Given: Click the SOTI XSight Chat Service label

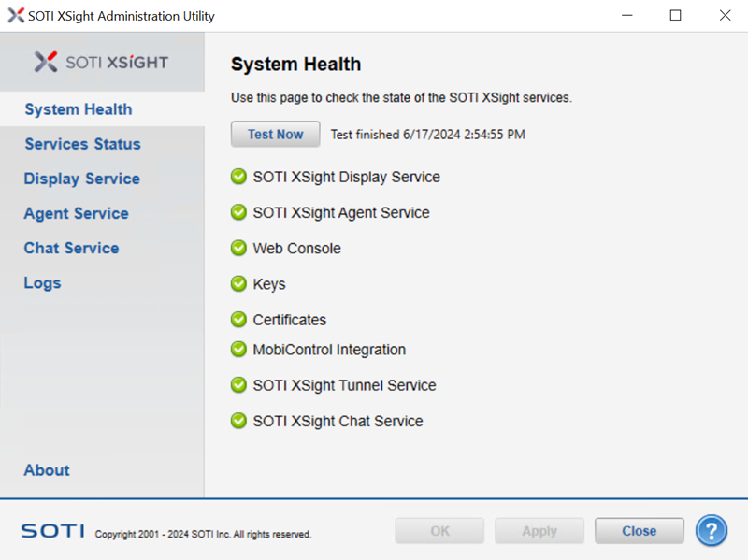Looking at the screenshot, I should 338,422.
